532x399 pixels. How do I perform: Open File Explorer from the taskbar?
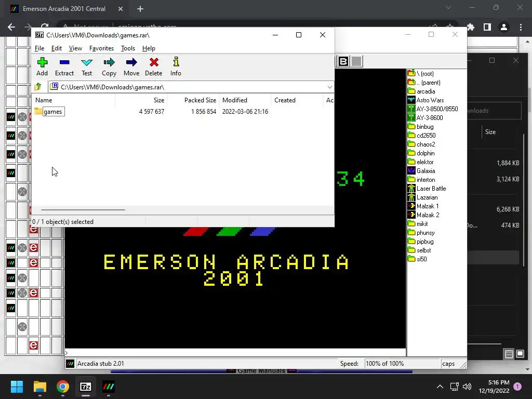coord(40,387)
